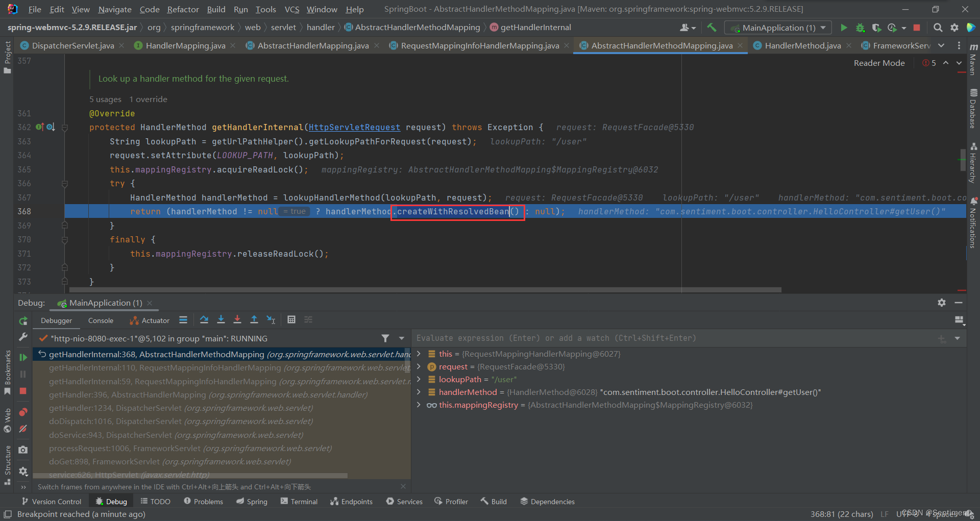Stop debugging with red square in debug sidebar

pos(23,391)
